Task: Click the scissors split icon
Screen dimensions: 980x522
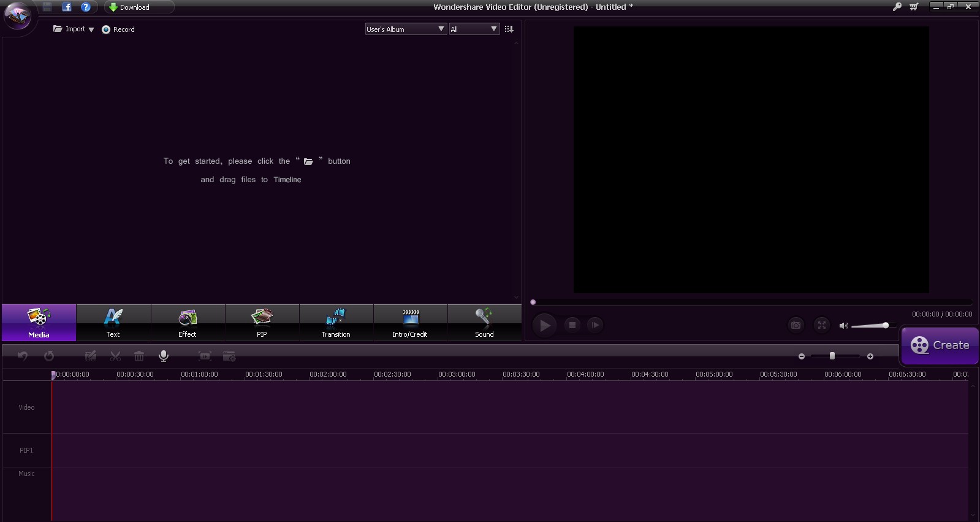Action: coord(115,356)
